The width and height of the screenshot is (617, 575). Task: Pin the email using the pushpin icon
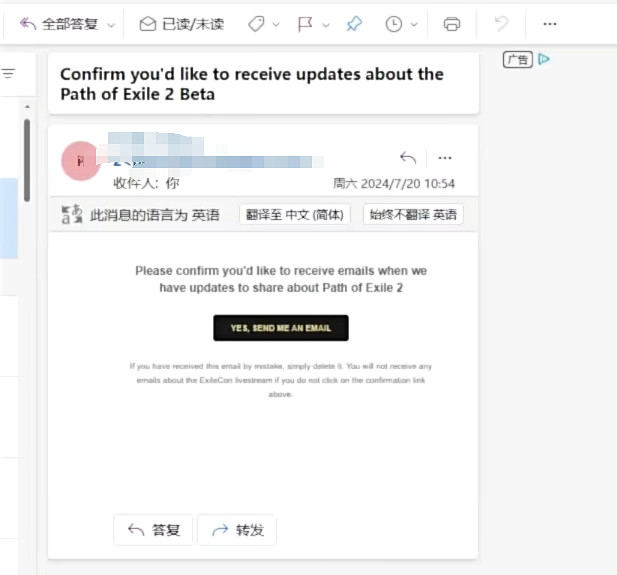(354, 24)
